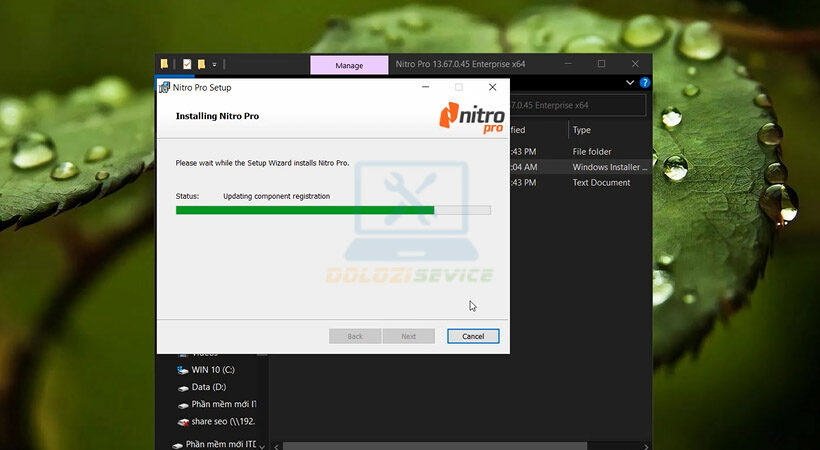
Task: Expand the Explorer ribbon chevron
Action: tap(630, 83)
